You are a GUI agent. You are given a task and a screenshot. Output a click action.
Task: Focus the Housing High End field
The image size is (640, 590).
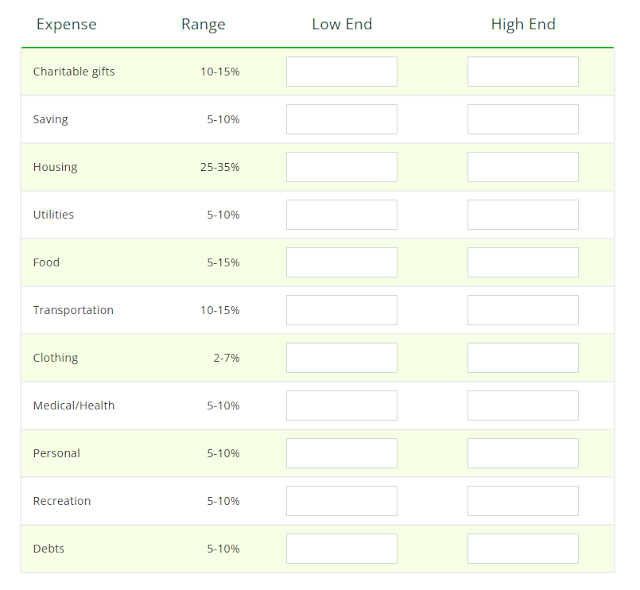tap(523, 167)
